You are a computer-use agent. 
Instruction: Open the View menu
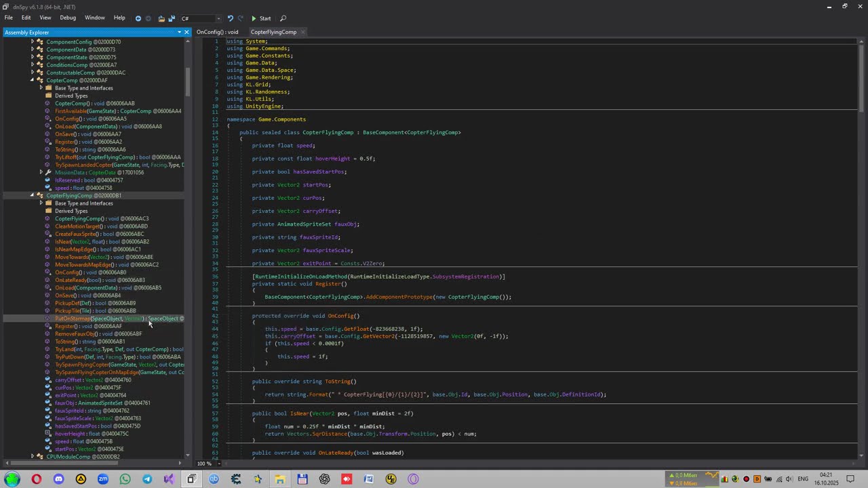tap(45, 18)
